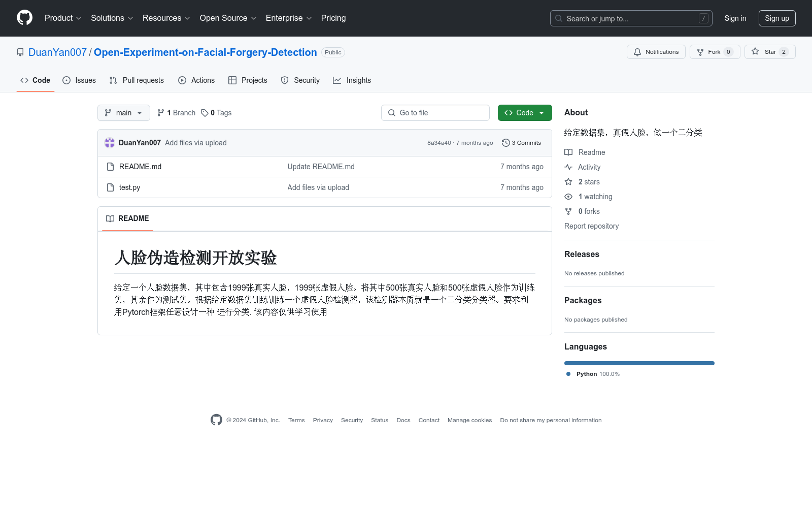Click the Report repository link
Image resolution: width=812 pixels, height=508 pixels.
click(591, 226)
